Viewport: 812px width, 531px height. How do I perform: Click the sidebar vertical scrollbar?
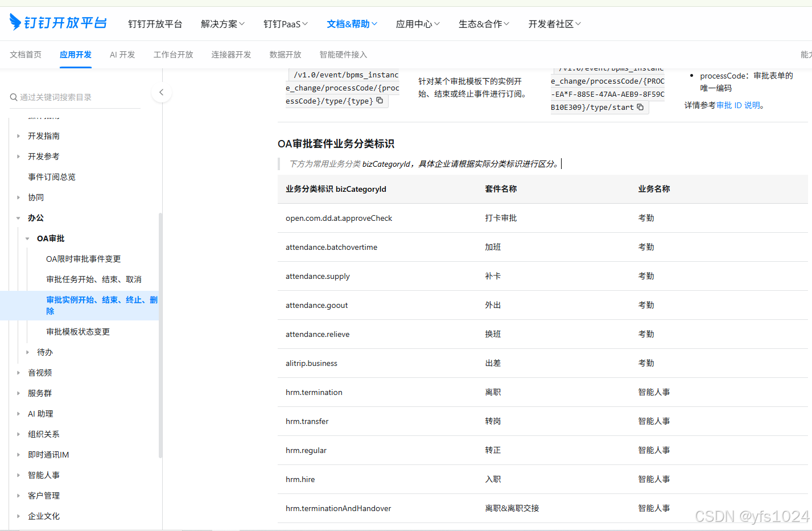point(160,335)
